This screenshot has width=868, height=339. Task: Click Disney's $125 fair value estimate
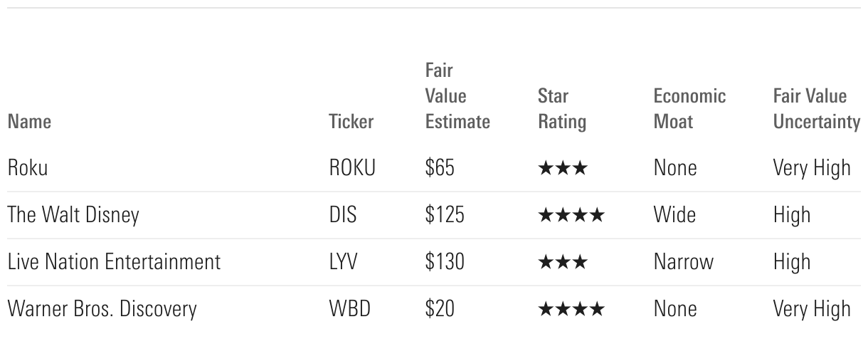click(x=445, y=215)
